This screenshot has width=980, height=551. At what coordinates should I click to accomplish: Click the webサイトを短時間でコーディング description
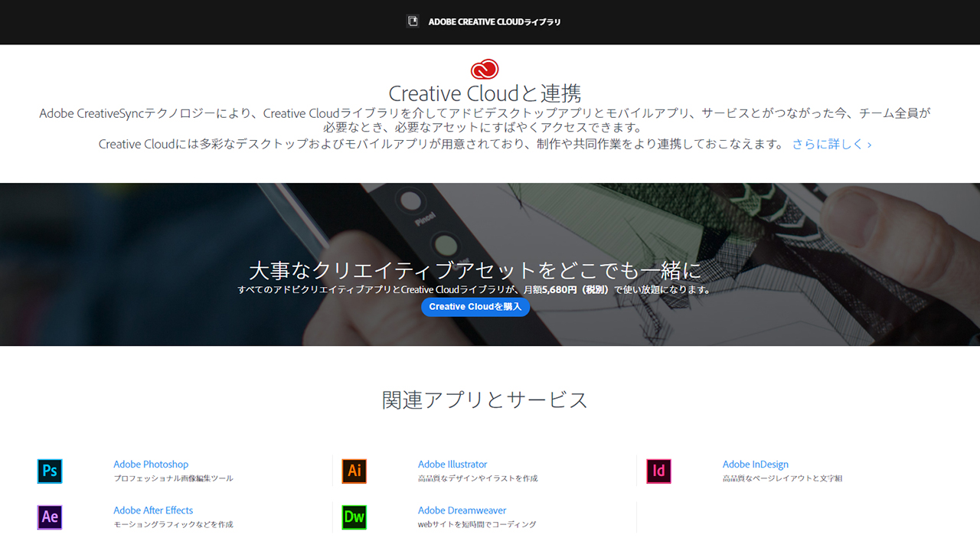tap(477, 524)
